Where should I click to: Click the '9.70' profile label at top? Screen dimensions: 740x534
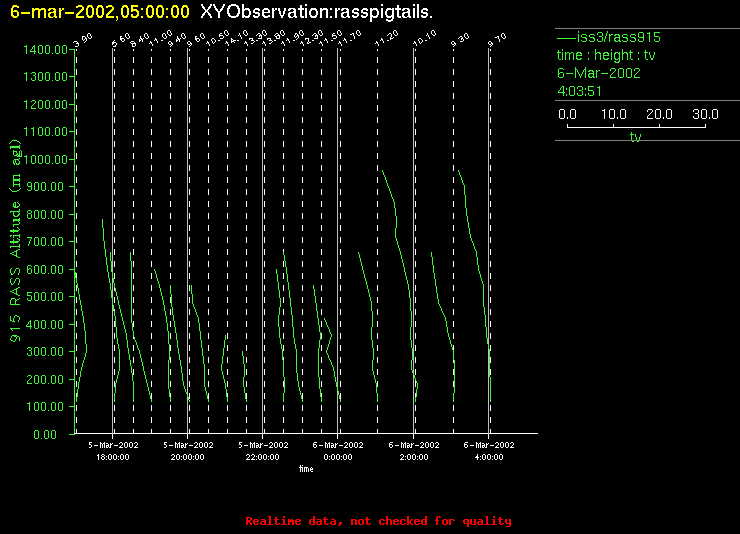(497, 40)
